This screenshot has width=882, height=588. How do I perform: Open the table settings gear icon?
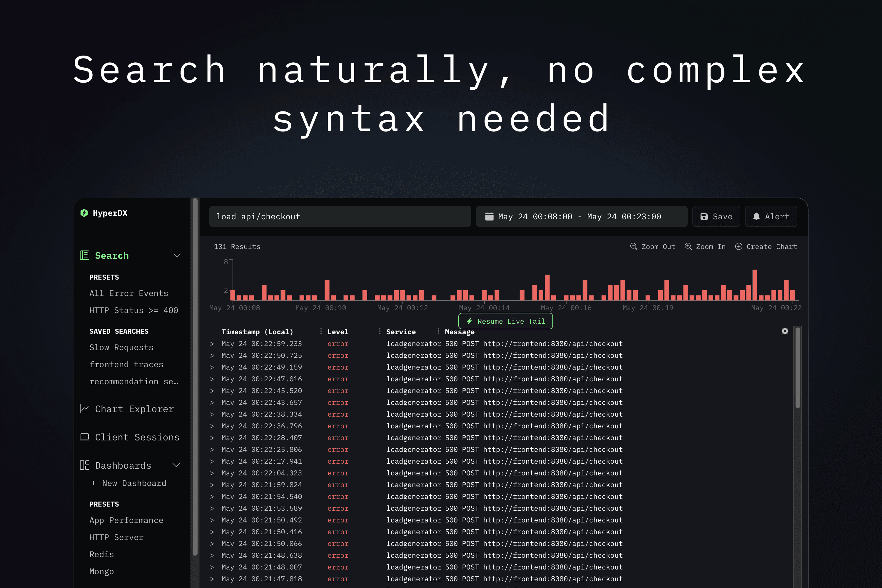(x=785, y=331)
